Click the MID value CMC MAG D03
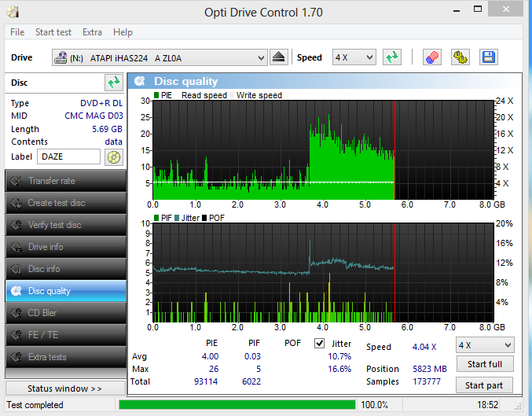The width and height of the screenshot is (532, 416). tap(94, 116)
